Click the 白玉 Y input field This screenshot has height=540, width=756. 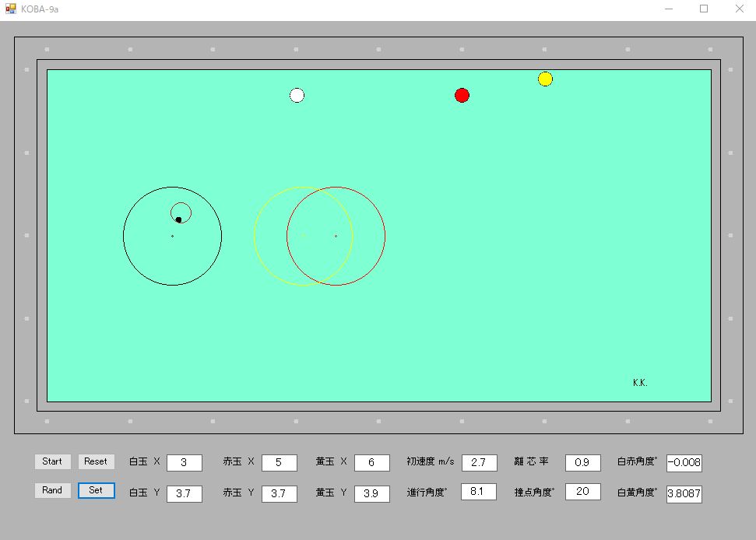185,494
